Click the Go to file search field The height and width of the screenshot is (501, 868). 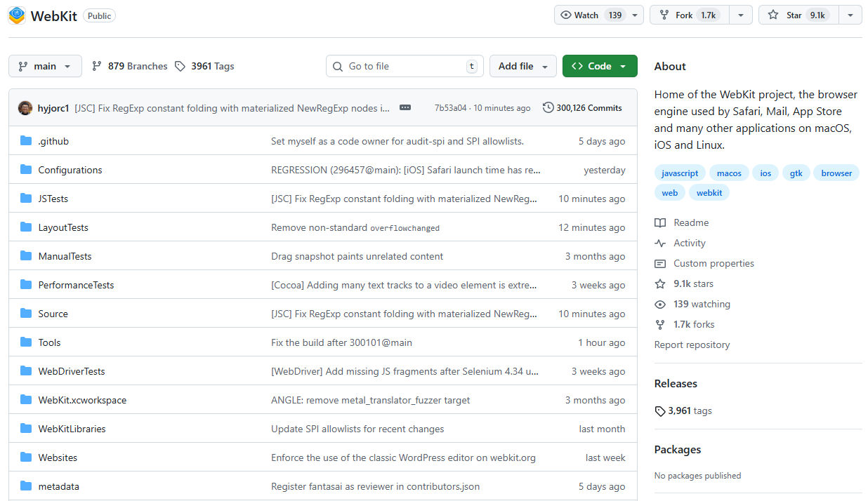(x=405, y=66)
